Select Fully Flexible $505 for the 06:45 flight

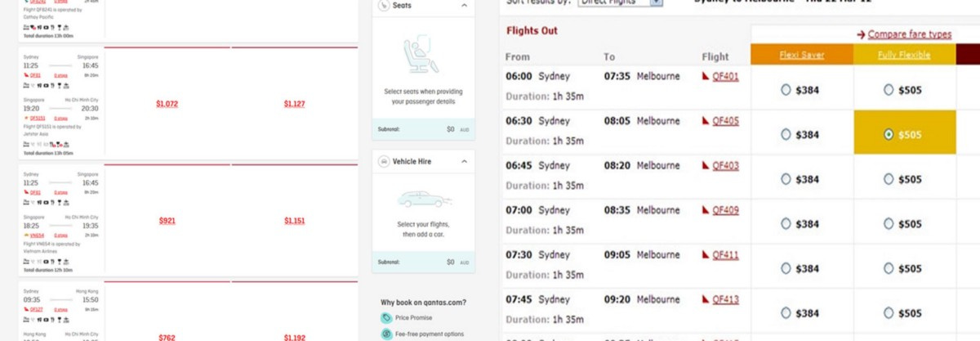pos(889,179)
